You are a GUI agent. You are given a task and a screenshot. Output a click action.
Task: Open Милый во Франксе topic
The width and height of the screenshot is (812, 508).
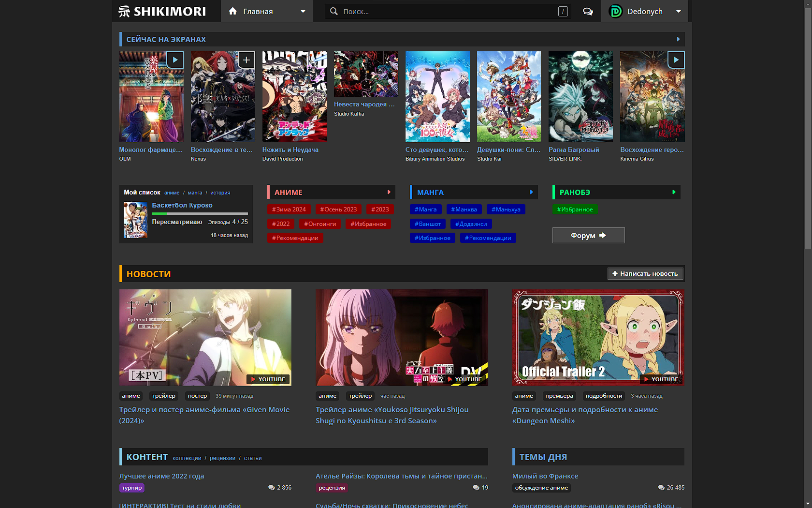[x=545, y=476]
